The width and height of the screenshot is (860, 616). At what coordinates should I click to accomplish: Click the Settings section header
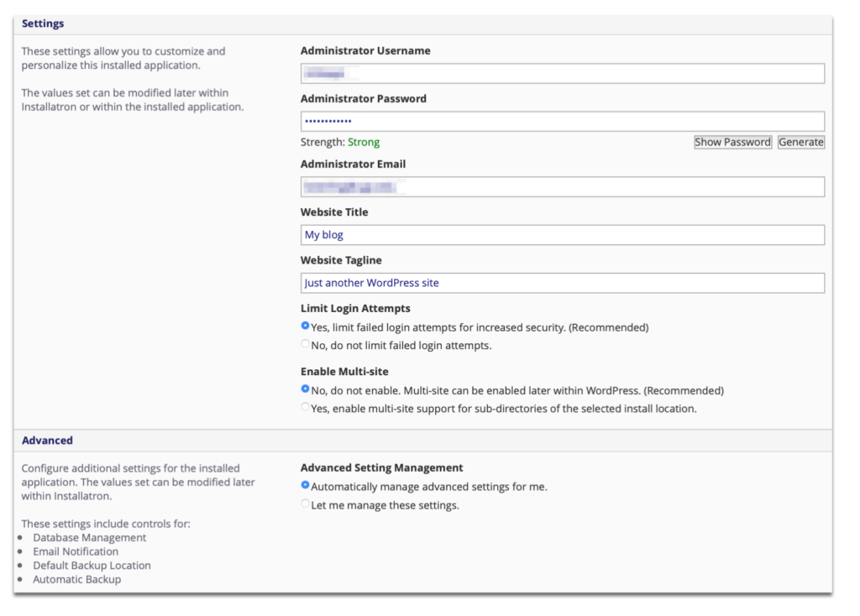point(42,23)
